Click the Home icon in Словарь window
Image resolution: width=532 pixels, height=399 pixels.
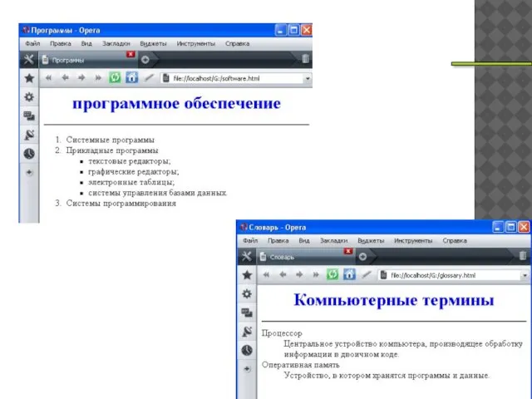[x=349, y=275]
